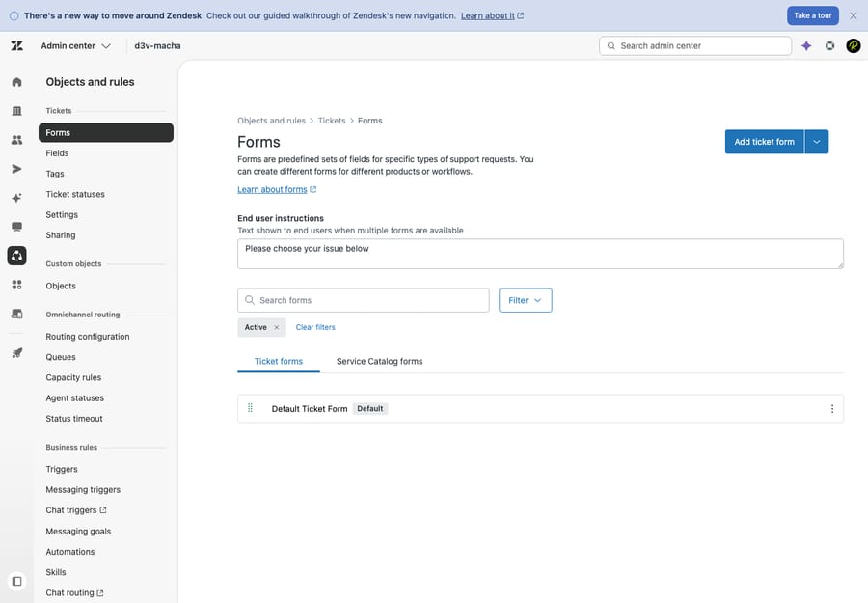Expand Add ticket form dropdown arrow
The height and width of the screenshot is (603, 868).
coord(817,142)
